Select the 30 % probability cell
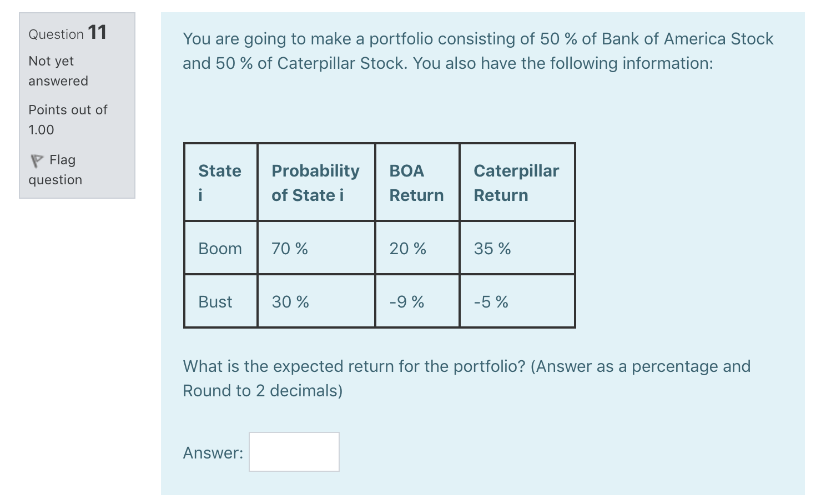Image resolution: width=816 pixels, height=504 pixels. click(x=289, y=301)
